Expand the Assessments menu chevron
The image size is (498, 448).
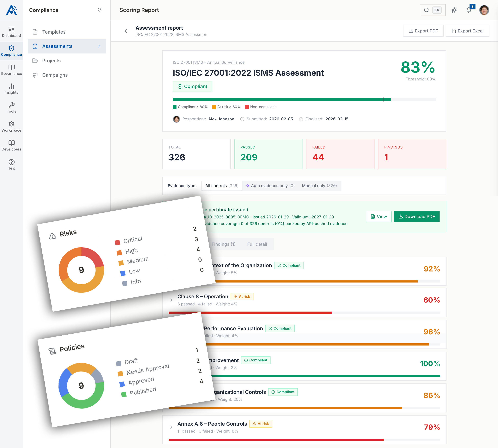pyautogui.click(x=100, y=46)
